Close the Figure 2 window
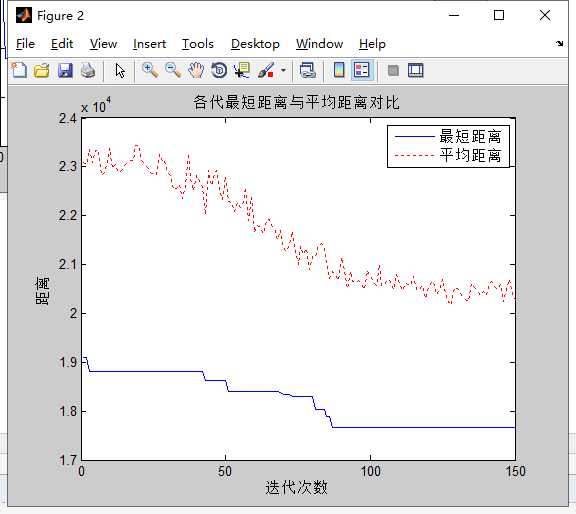The height and width of the screenshot is (514, 576). (545, 15)
